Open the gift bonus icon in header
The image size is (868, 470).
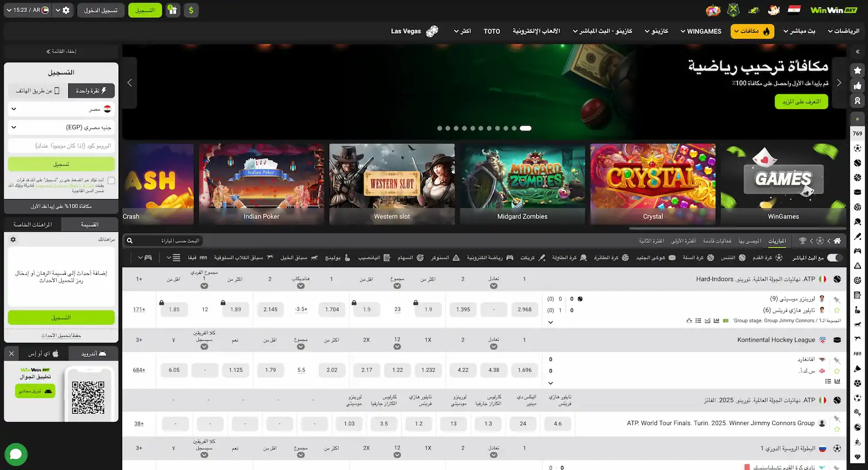[x=172, y=10]
